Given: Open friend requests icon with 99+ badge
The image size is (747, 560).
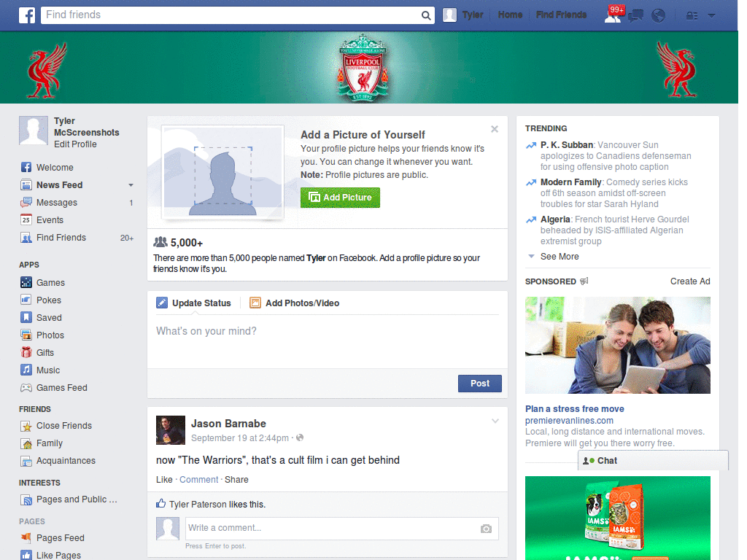Looking at the screenshot, I should pos(613,15).
